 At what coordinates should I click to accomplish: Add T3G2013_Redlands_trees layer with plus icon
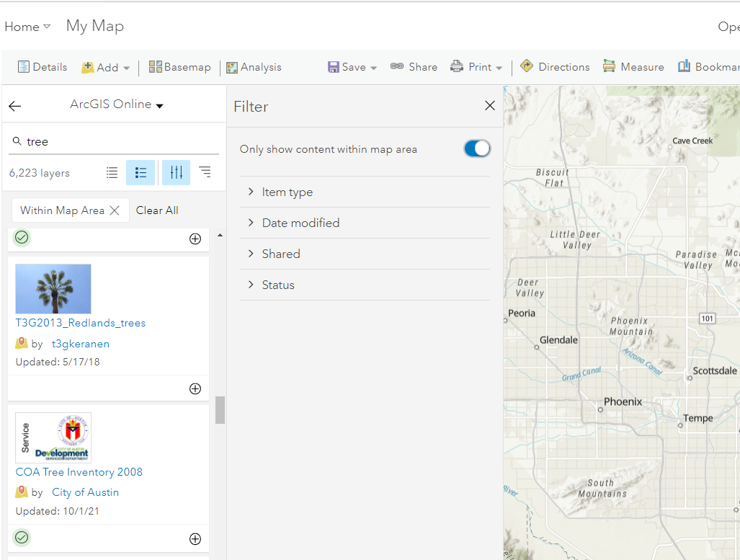[195, 388]
